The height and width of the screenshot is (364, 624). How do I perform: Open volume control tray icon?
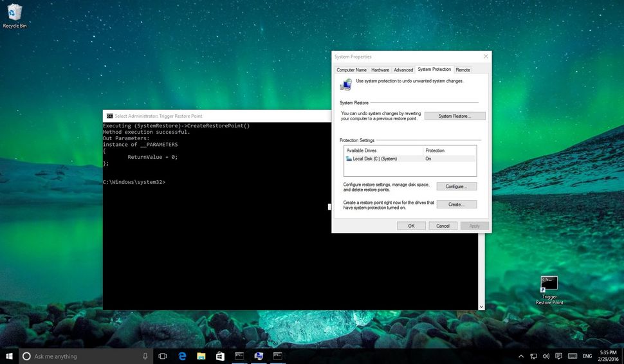tap(546, 356)
